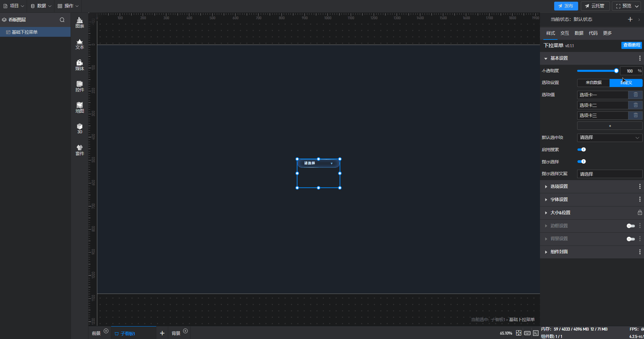Screen dimensions: 644x339
Task: Select 自定义 option source
Action: [626, 83]
